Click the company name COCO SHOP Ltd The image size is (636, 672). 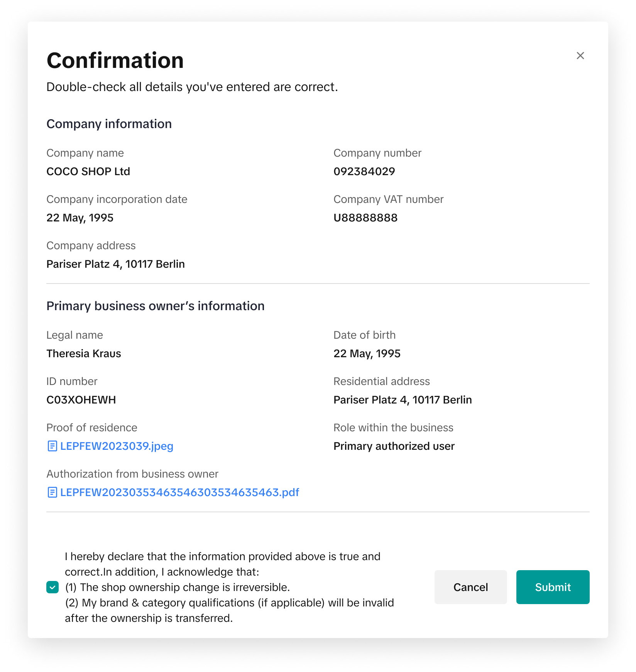tap(88, 172)
